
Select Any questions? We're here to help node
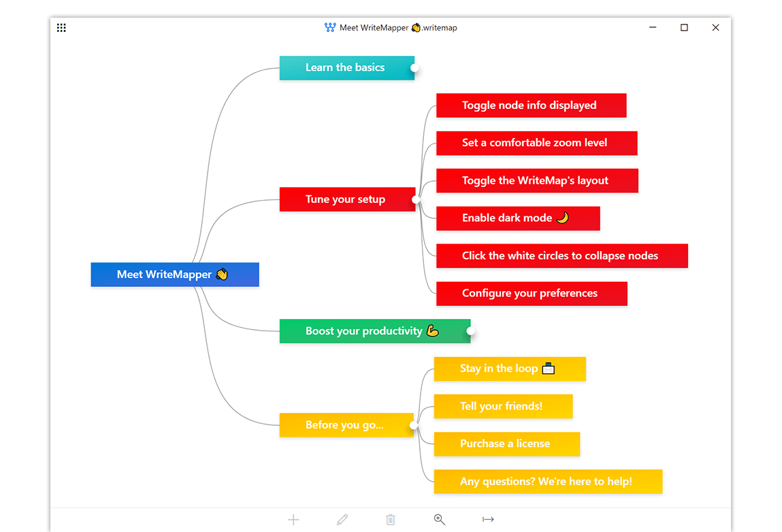[x=548, y=482]
